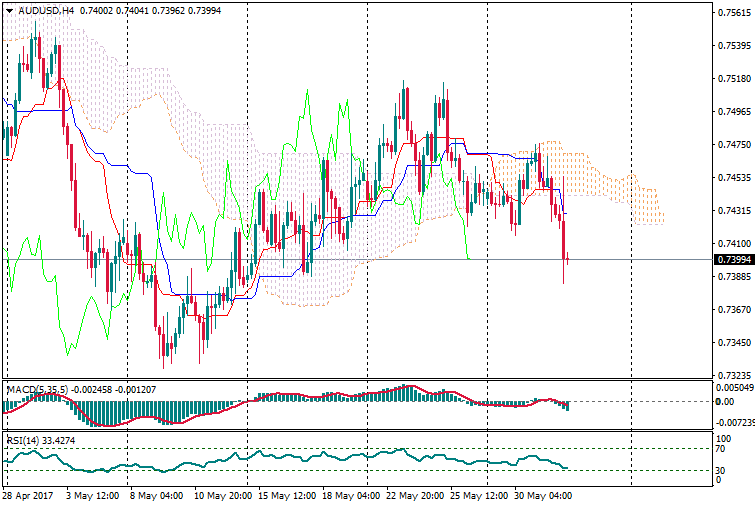This screenshot has height=507, width=755.
Task: Click the 10 May 20:00 time label
Action: [x=221, y=495]
